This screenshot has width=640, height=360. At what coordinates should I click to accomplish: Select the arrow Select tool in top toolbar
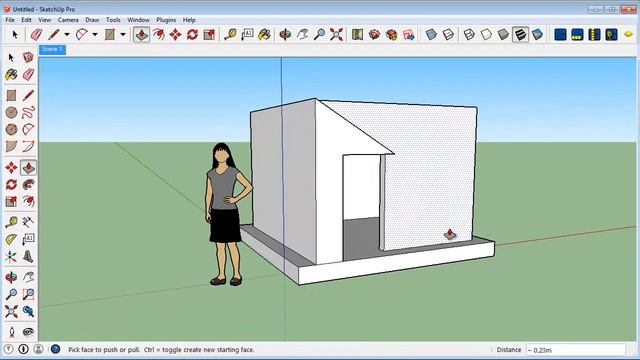pyautogui.click(x=15, y=35)
